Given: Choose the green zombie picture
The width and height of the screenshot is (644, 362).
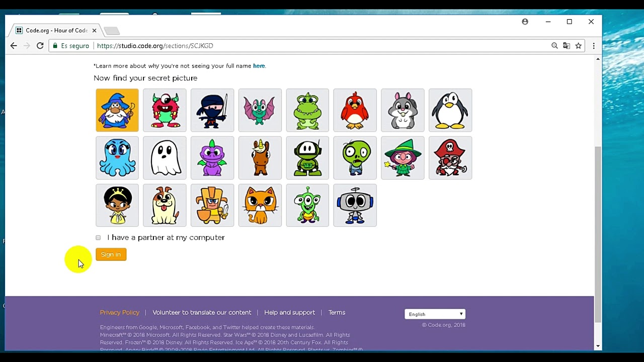Looking at the screenshot, I should click(355, 158).
